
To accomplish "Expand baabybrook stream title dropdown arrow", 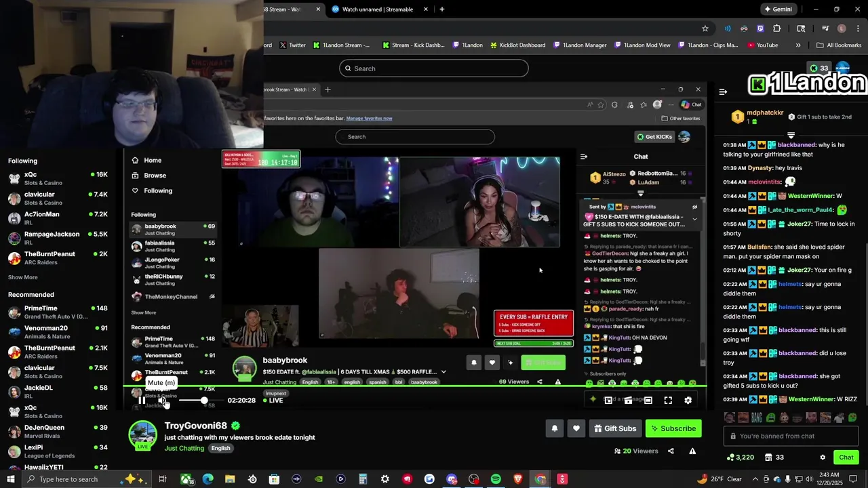I will pos(443,371).
